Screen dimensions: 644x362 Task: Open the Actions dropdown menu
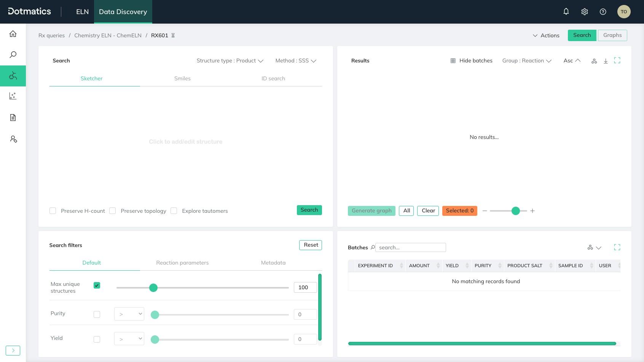pos(546,35)
